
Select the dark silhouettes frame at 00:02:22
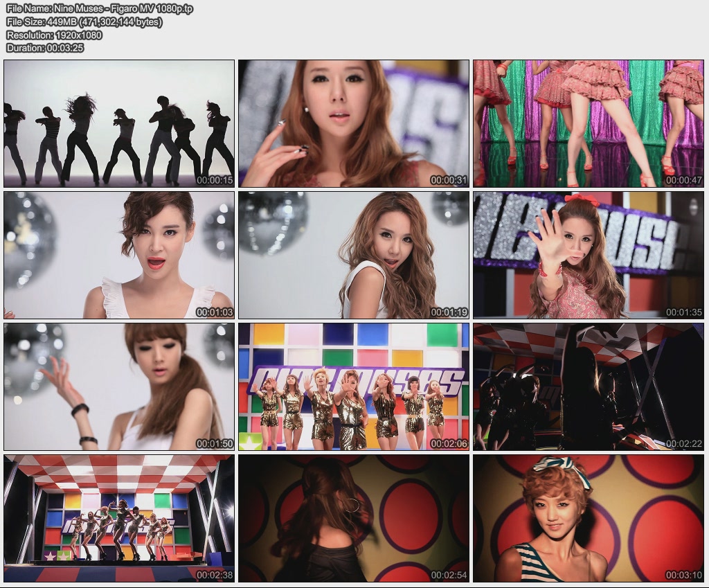[589, 386]
